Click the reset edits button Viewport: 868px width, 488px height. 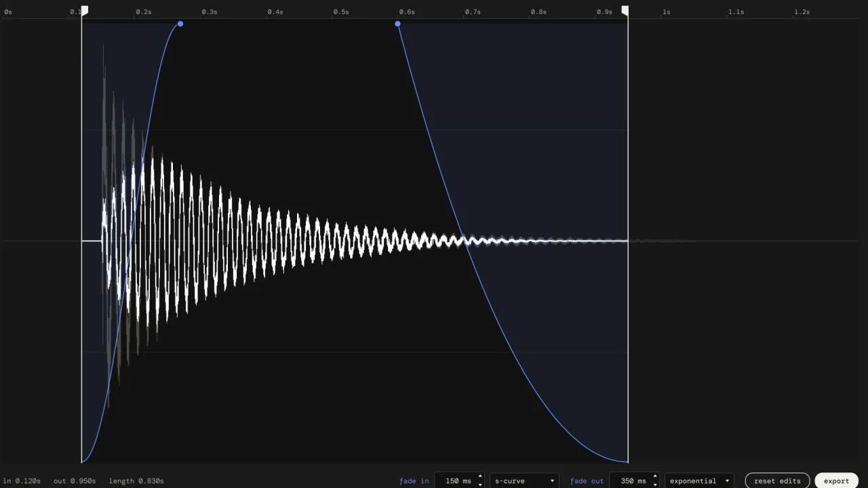pos(777,481)
